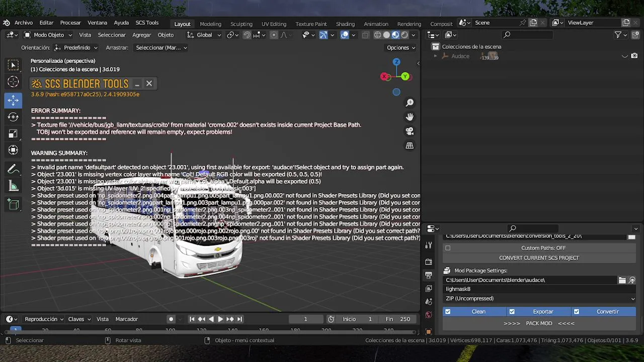Open the Global orientation dropdown
Viewport: 644px width, 362px height.
click(204, 35)
